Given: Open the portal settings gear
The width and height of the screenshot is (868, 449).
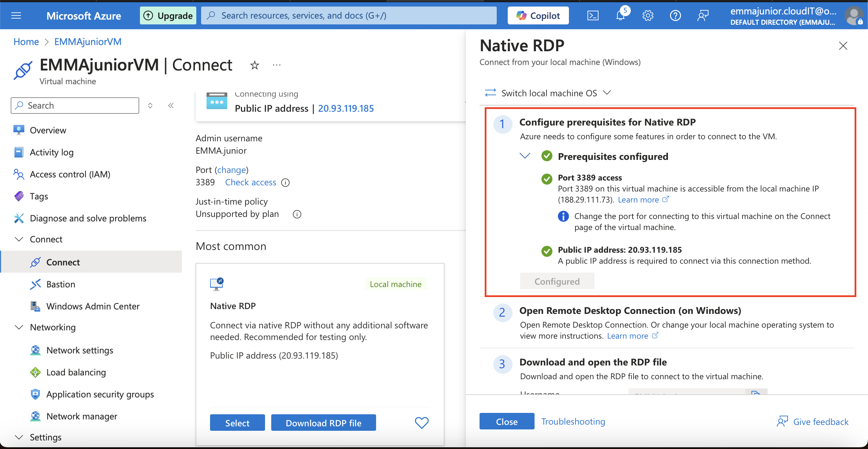Looking at the screenshot, I should [648, 15].
